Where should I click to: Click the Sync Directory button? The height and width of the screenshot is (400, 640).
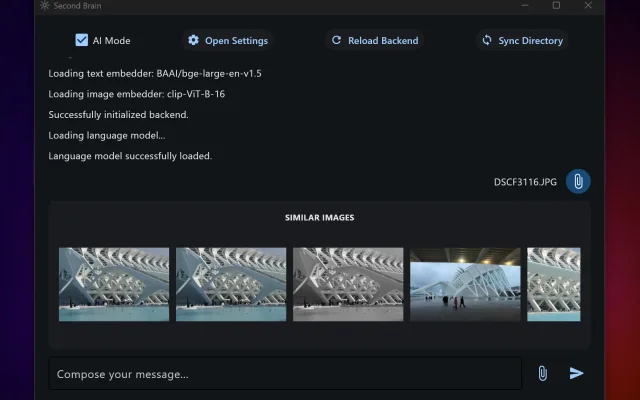(x=522, y=40)
